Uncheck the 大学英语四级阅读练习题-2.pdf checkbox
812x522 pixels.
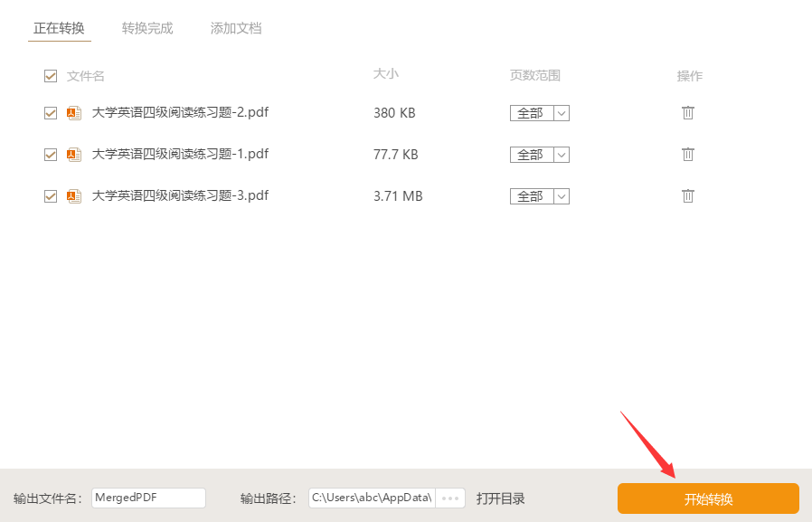coord(51,113)
